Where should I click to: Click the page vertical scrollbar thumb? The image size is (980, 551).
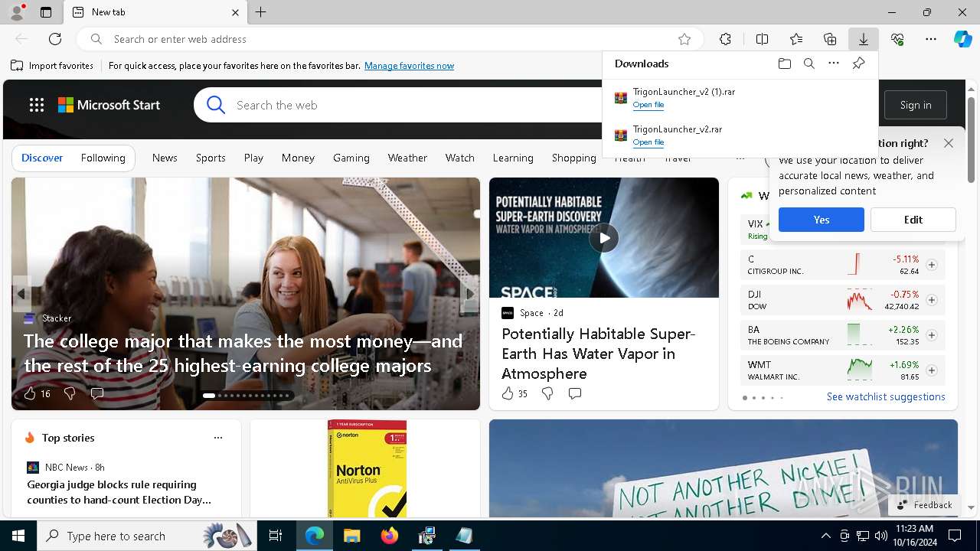click(x=971, y=140)
